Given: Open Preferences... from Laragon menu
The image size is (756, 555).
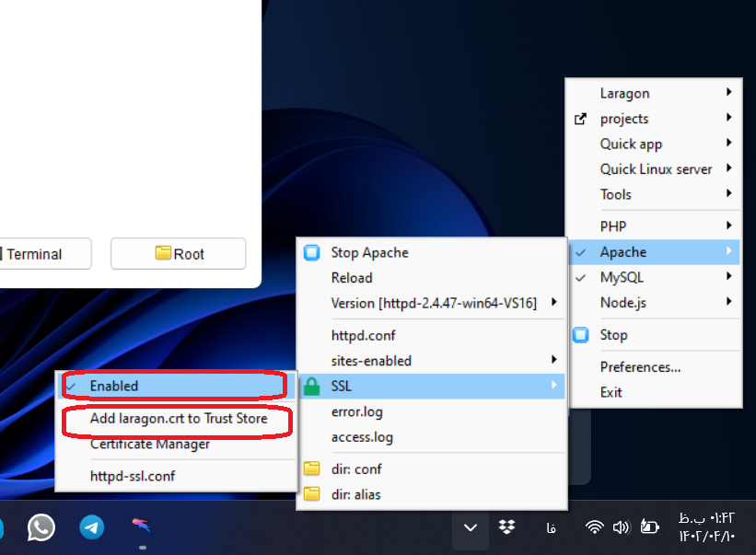Looking at the screenshot, I should [x=640, y=367].
